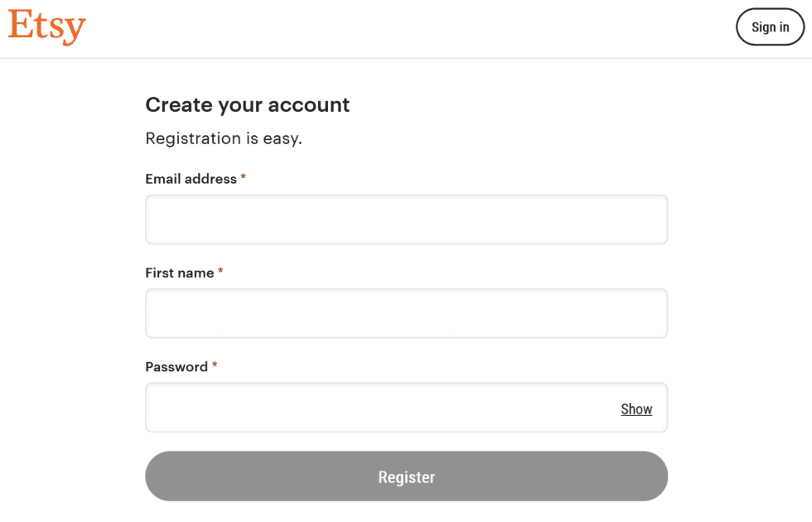Show the password text

tap(636, 409)
